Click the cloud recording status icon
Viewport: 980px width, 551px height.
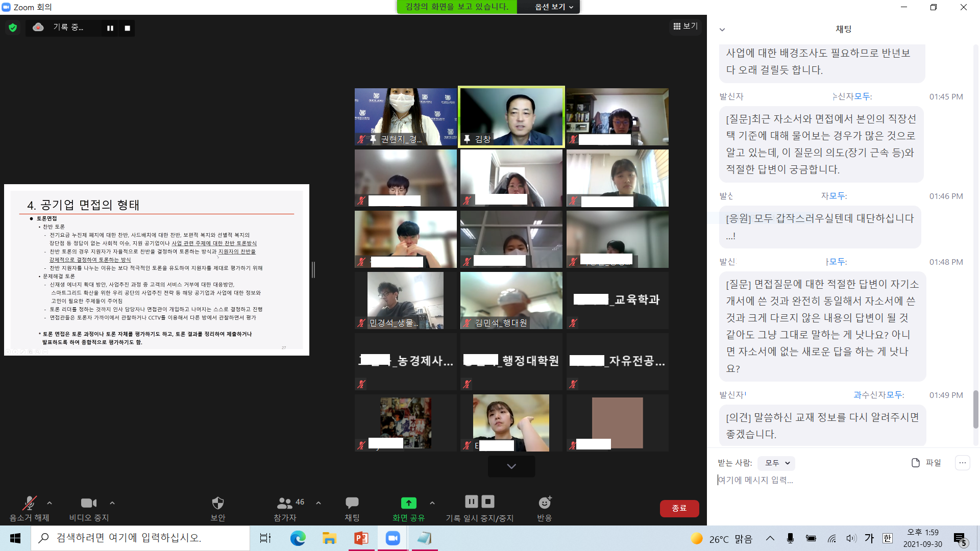[38, 27]
